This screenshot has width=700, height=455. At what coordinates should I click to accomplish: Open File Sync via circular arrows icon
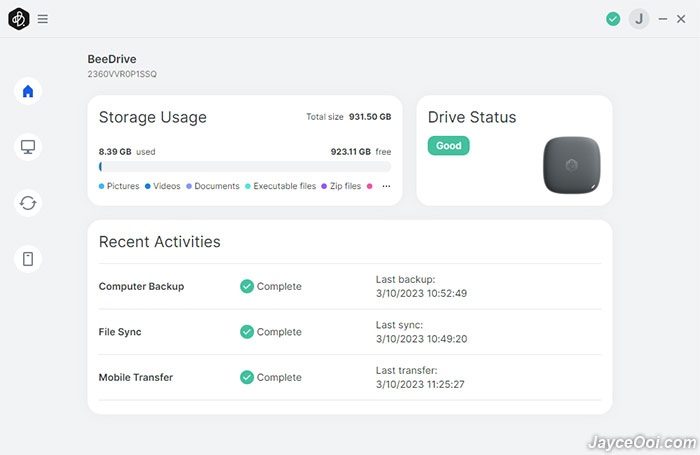(x=28, y=203)
